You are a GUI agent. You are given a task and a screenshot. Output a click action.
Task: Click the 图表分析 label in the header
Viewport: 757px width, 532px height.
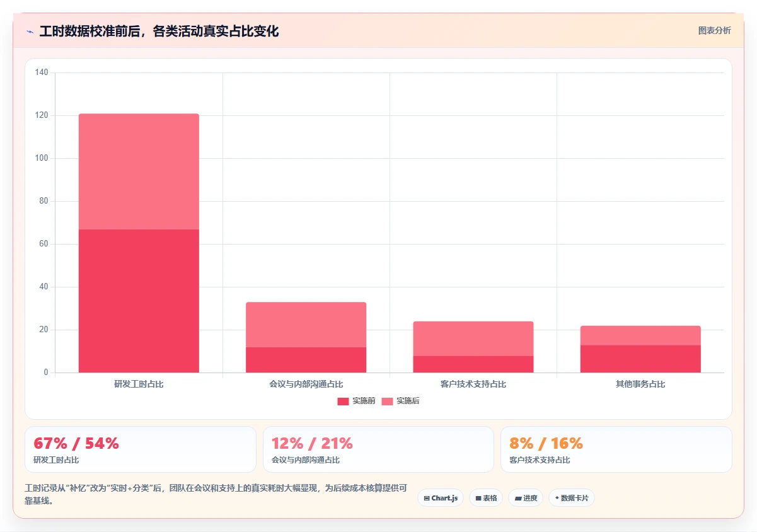coord(714,30)
